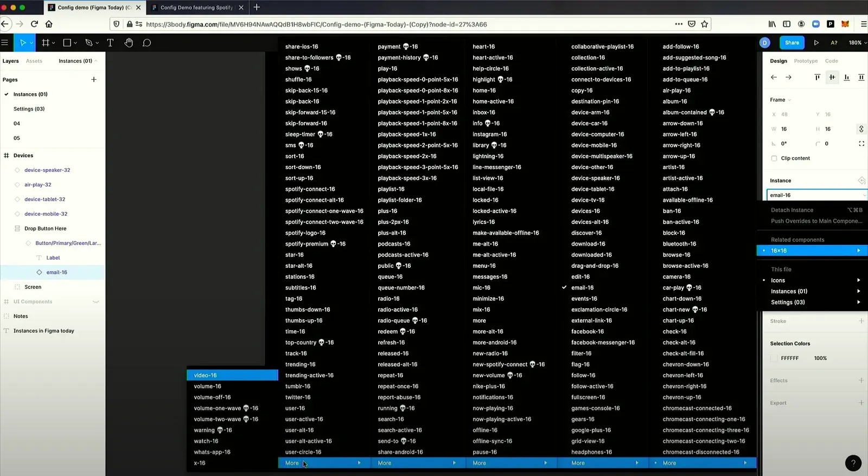868x476 pixels.
Task: Add export setting with the plus button
Action: point(861,403)
